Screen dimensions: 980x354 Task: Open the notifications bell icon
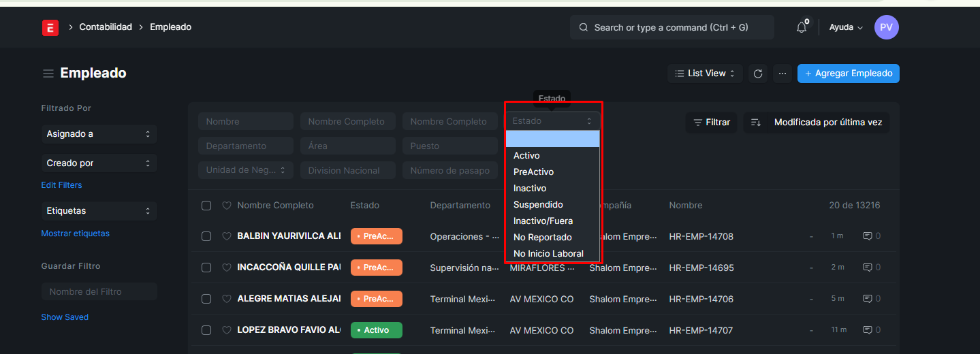pos(802,27)
